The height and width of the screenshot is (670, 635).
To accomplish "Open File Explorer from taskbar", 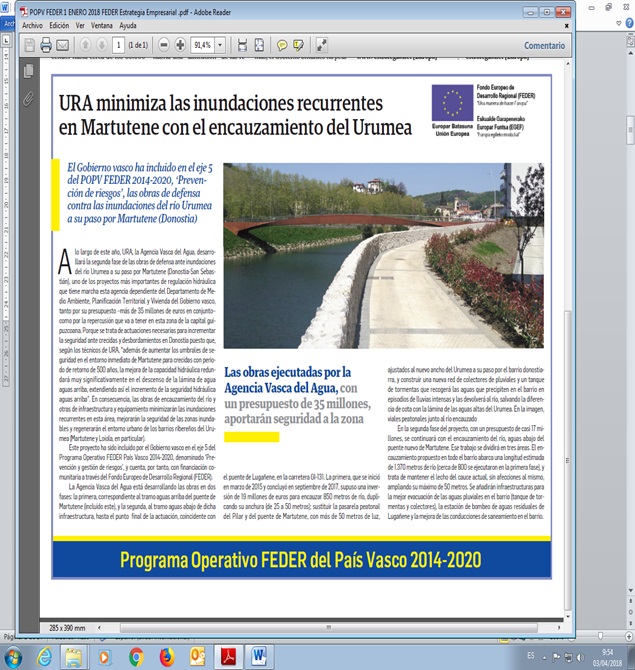I will tap(73, 657).
